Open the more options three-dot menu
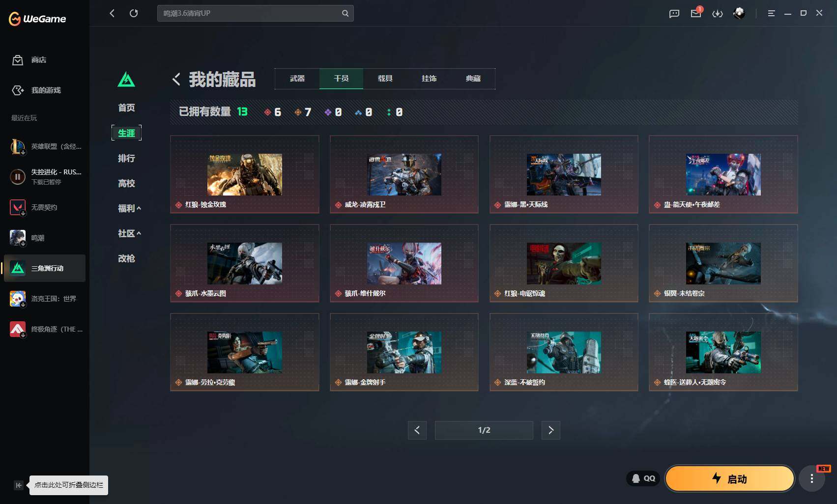 pyautogui.click(x=812, y=478)
